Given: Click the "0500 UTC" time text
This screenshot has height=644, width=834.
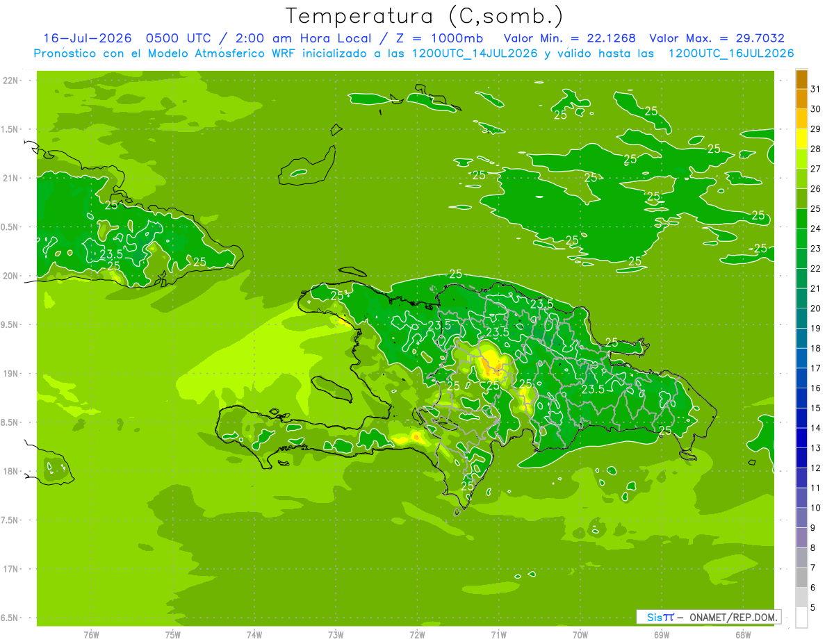Looking at the screenshot, I should pyautogui.click(x=177, y=38).
